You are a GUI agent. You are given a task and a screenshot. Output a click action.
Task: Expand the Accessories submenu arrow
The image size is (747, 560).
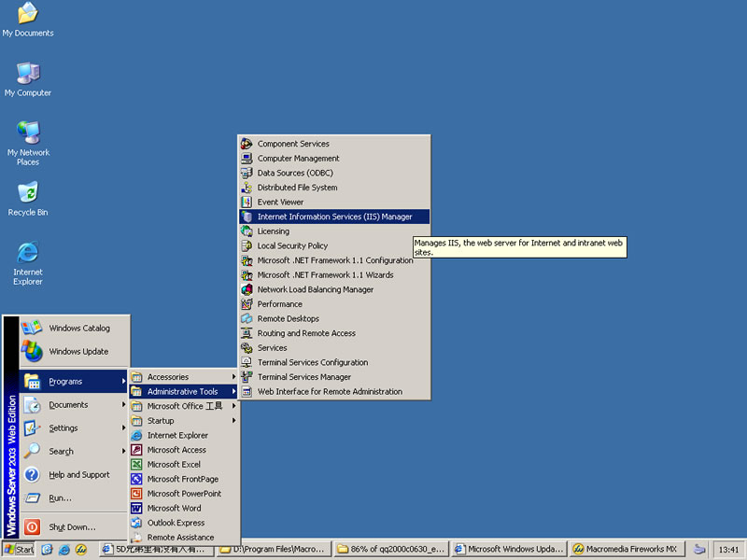click(234, 377)
